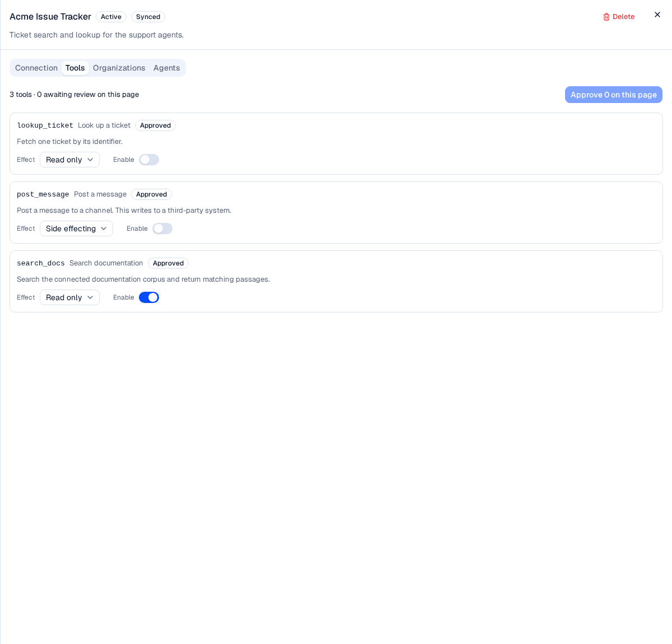Close the Acme Issue Tracker panel

[657, 15]
